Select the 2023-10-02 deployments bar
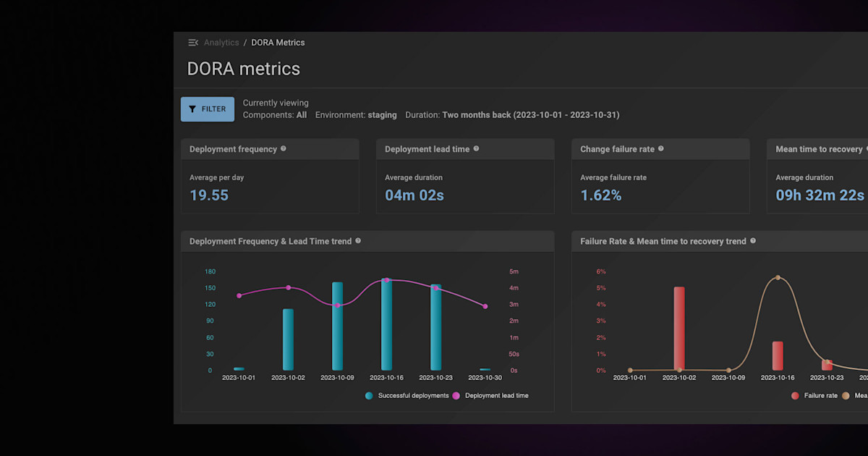This screenshot has width=868, height=456. [288, 339]
